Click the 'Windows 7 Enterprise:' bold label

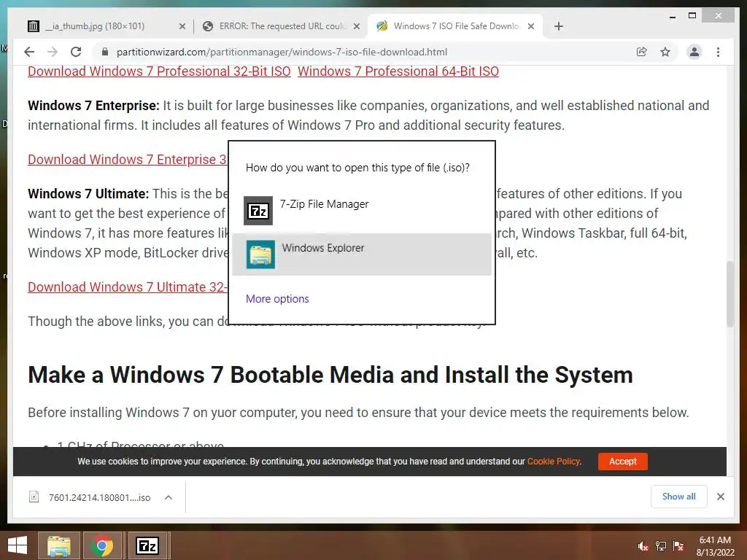coord(93,105)
